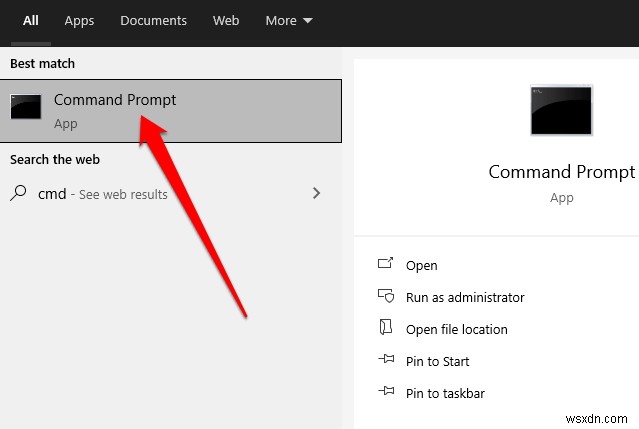The image size is (639, 429).
Task: Click the search magnifier icon beside cmd
Action: (19, 193)
